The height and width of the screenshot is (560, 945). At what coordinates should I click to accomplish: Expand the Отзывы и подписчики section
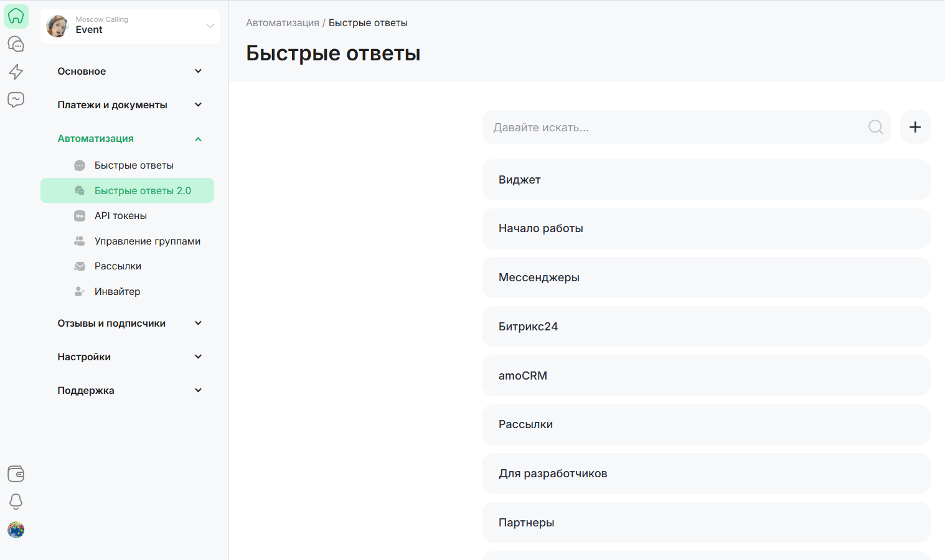tap(129, 324)
